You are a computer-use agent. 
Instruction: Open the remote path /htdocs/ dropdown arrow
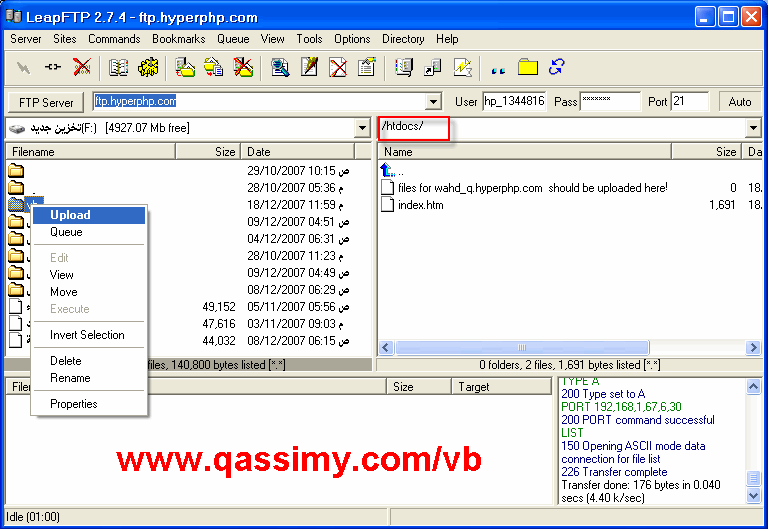pyautogui.click(x=753, y=128)
